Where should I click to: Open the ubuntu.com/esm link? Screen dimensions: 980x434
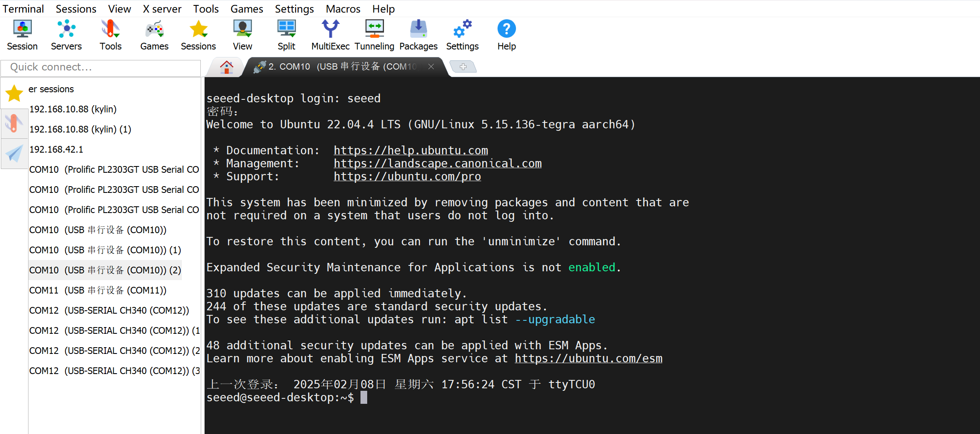[x=589, y=359]
